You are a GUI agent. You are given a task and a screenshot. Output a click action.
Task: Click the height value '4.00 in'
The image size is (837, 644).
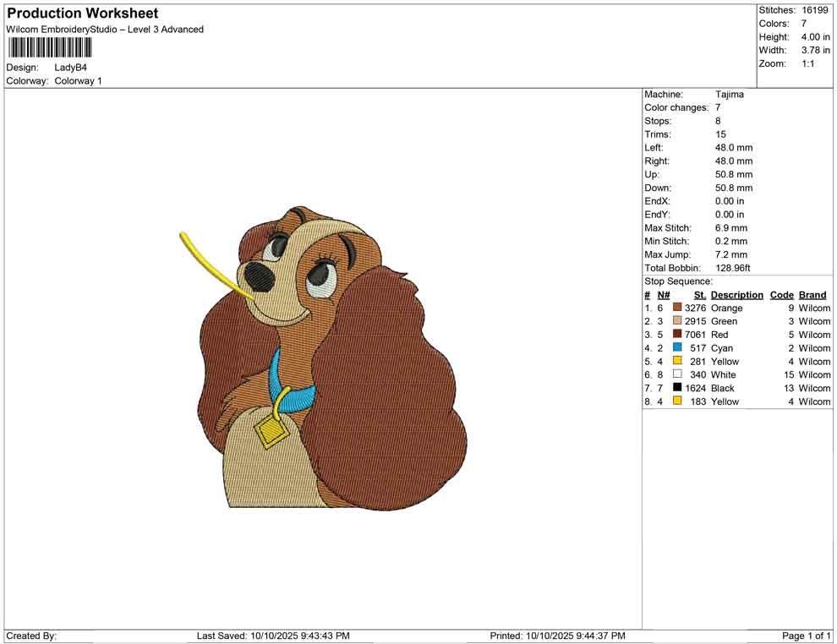pyautogui.click(x=815, y=37)
